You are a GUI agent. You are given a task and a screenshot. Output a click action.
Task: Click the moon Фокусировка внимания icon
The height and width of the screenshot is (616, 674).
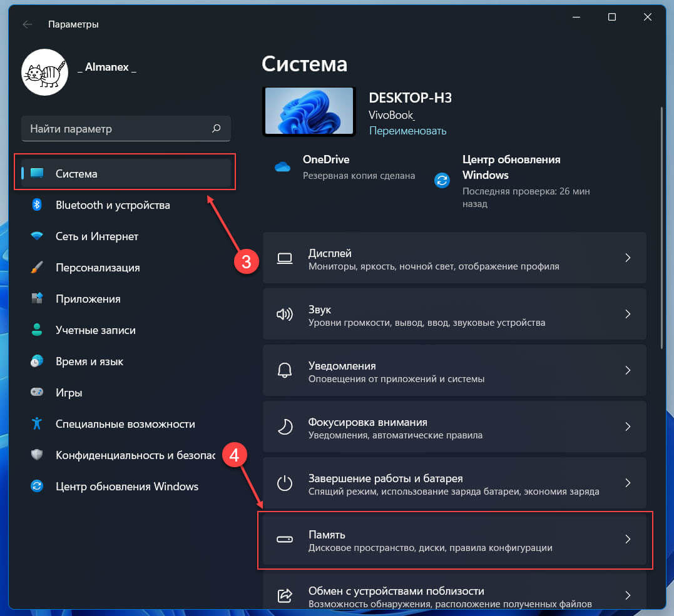click(285, 427)
